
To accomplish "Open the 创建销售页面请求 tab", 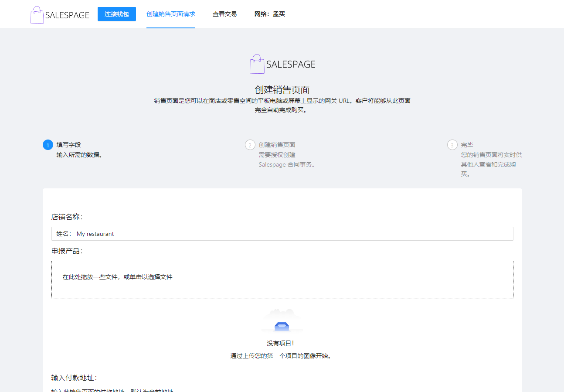I will tap(170, 14).
